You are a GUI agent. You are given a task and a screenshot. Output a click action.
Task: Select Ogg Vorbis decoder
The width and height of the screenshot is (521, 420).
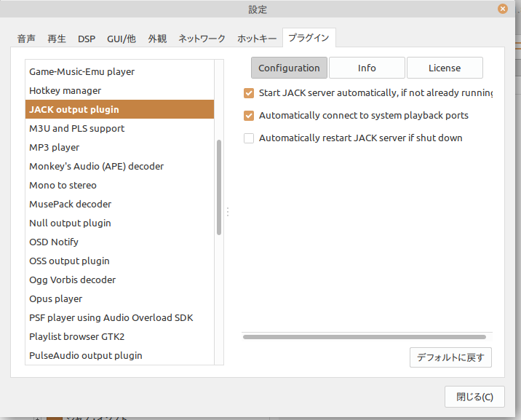tap(119, 280)
